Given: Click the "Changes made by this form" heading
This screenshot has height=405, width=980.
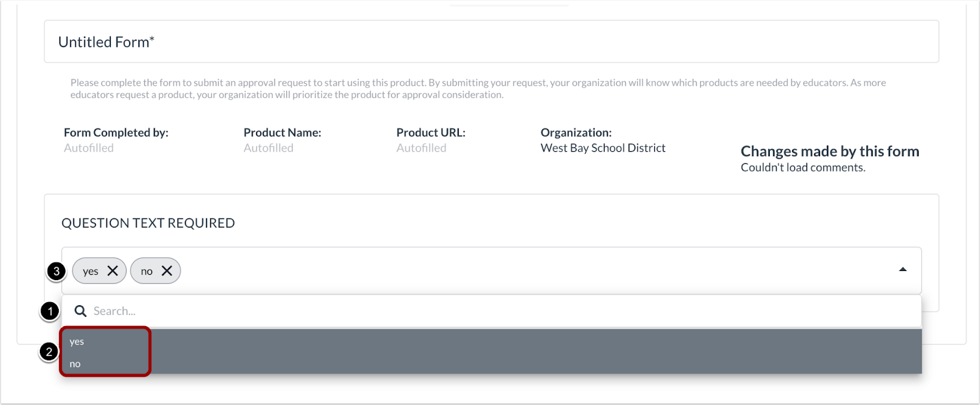Looking at the screenshot, I should click(x=829, y=151).
